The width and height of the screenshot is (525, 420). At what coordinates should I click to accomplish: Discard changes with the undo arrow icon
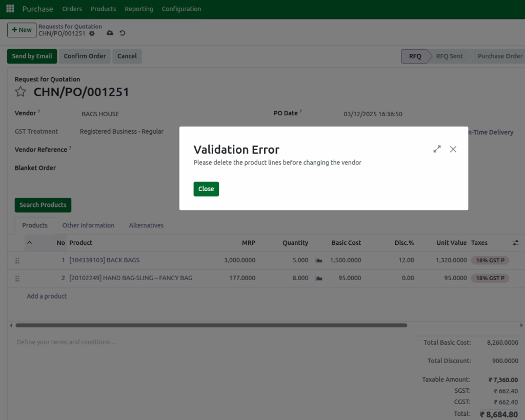122,32
